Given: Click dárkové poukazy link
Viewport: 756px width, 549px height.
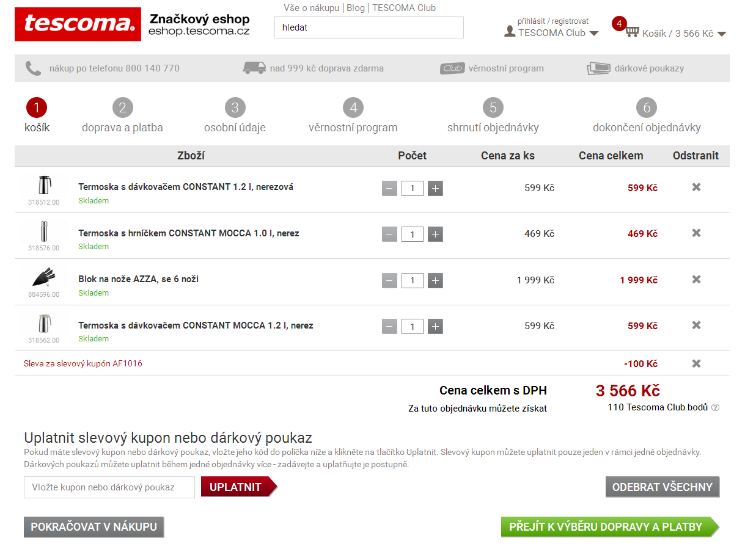Looking at the screenshot, I should pyautogui.click(x=649, y=68).
